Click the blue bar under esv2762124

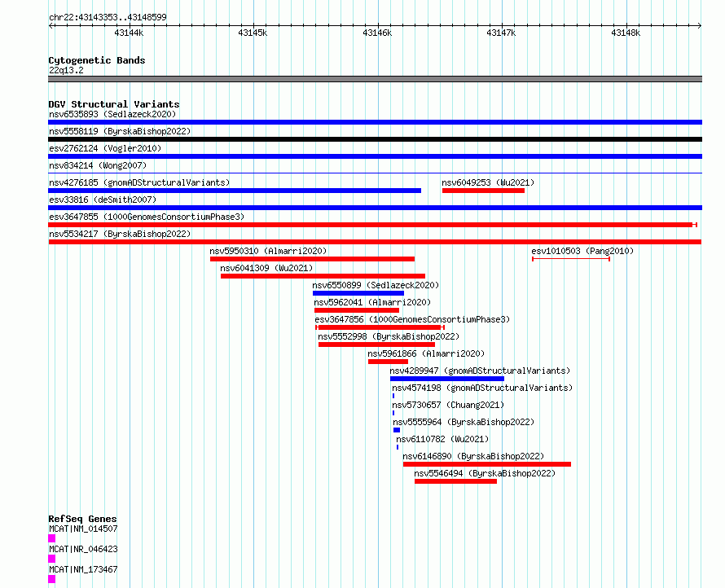(x=375, y=156)
